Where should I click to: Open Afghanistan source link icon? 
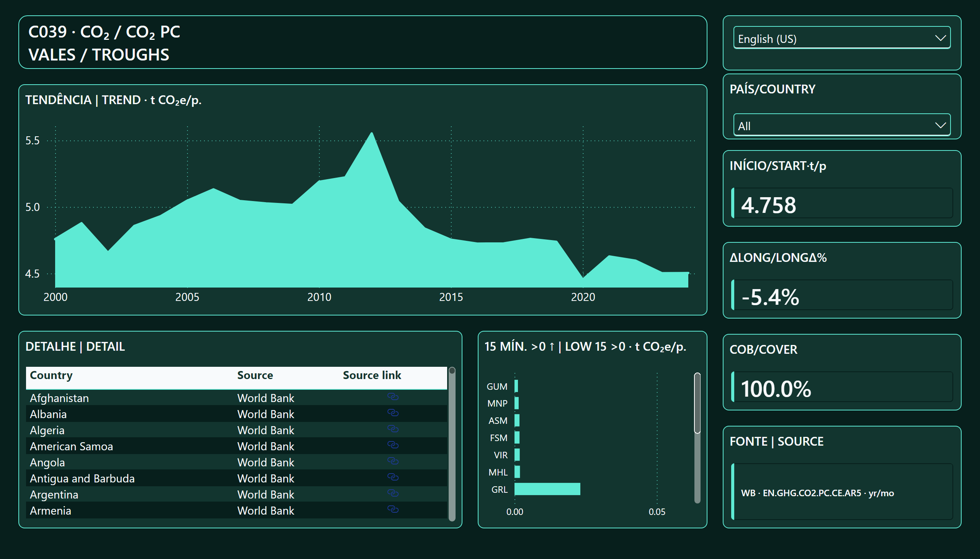tap(393, 397)
